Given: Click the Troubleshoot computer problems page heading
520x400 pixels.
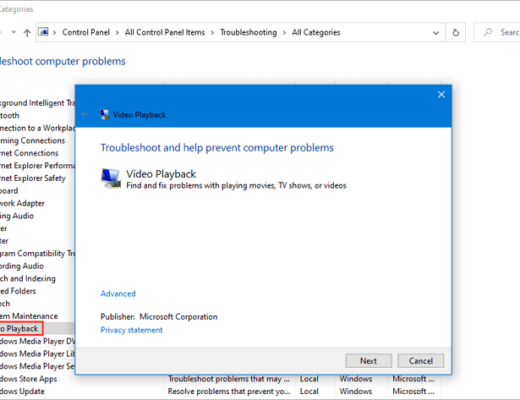Looking at the screenshot, I should tap(63, 61).
